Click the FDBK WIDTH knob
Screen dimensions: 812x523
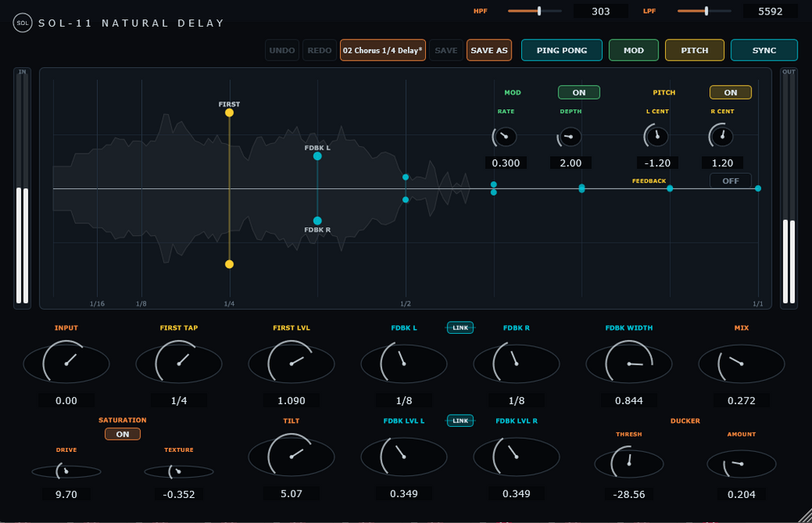(x=629, y=363)
